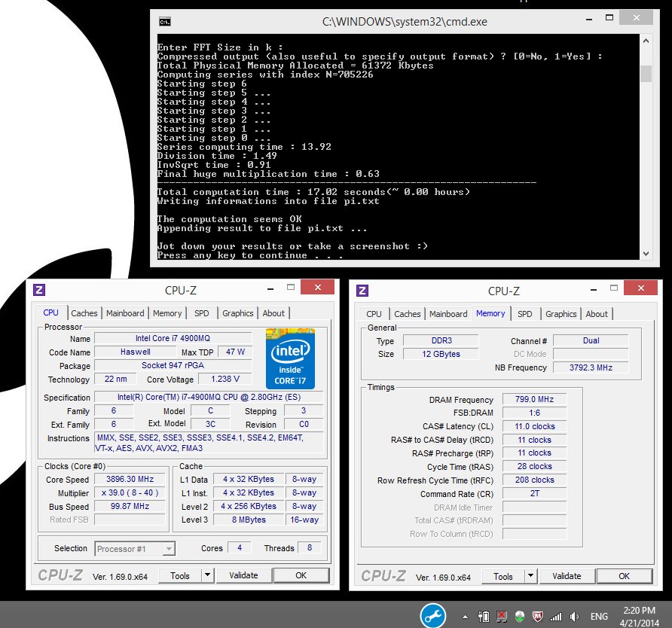672x628 pixels.
Task: Click CPU-Z logo icon in right window
Action: click(362, 291)
